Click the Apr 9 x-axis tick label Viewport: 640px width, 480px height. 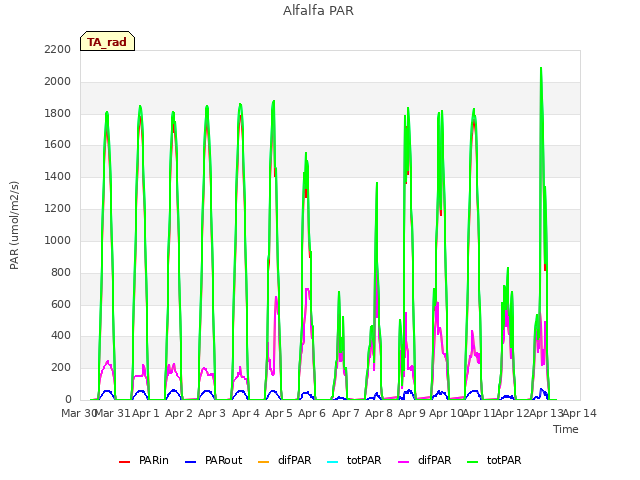[x=412, y=413]
